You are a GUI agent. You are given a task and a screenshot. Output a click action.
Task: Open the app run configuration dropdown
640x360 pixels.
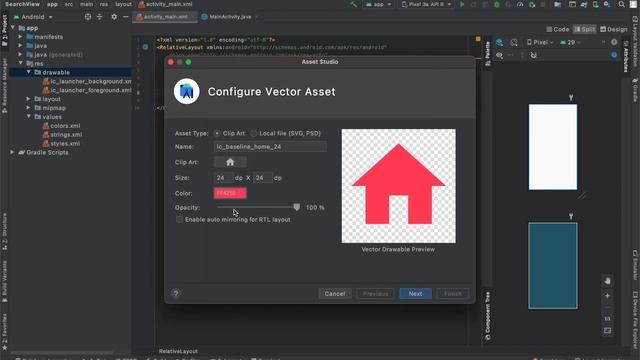click(x=378, y=4)
